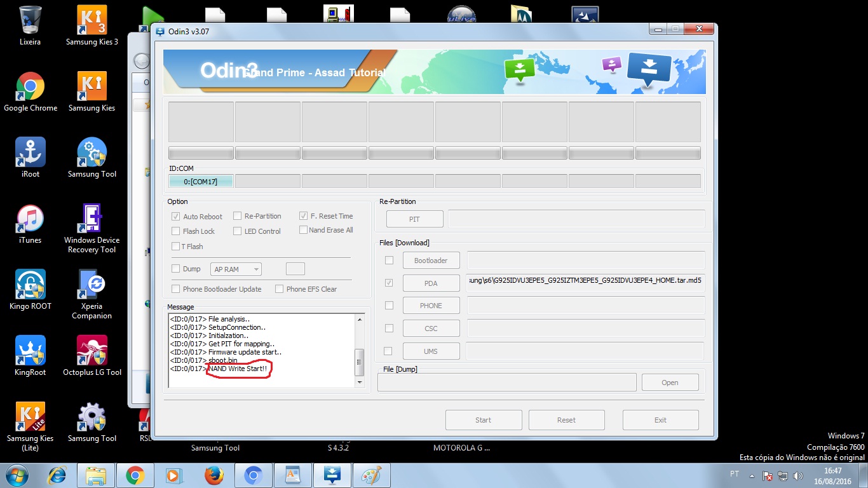The image size is (868, 488).
Task: Open the AP RAM dropdown
Action: click(236, 269)
